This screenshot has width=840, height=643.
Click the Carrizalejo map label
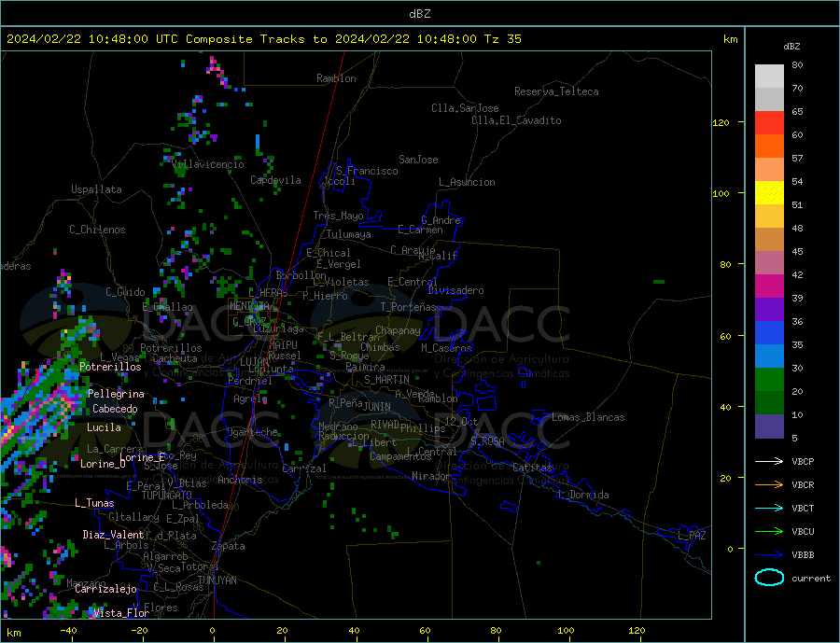(x=105, y=590)
